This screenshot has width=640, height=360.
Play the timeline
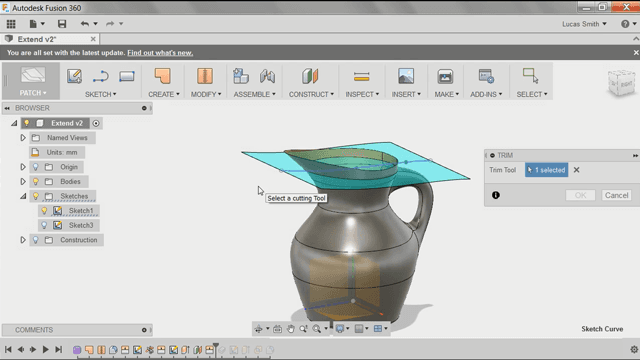45,349
